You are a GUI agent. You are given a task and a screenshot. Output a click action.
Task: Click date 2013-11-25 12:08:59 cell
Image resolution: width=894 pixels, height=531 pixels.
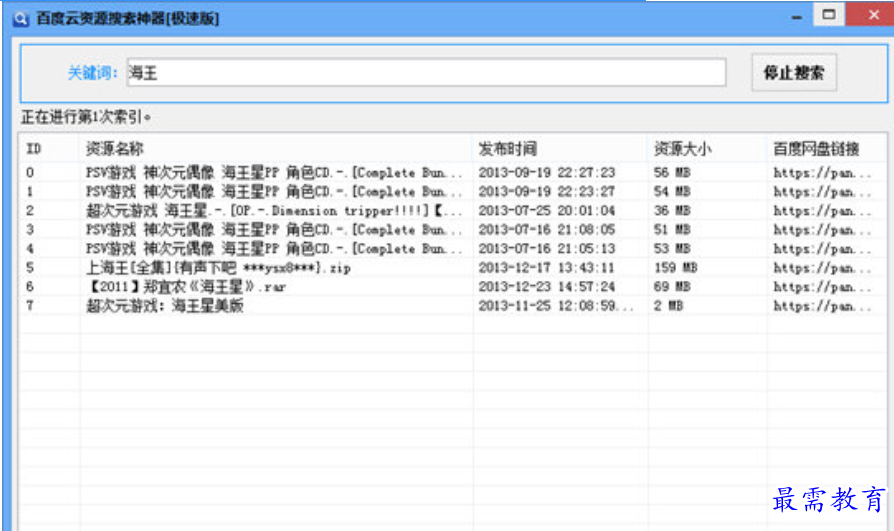[x=555, y=306]
